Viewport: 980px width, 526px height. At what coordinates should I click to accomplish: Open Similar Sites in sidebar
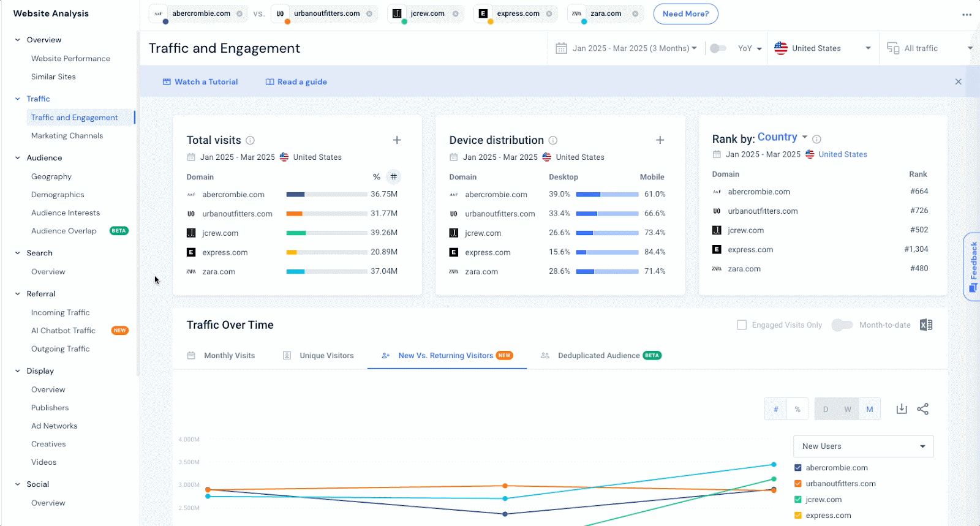tap(54, 77)
